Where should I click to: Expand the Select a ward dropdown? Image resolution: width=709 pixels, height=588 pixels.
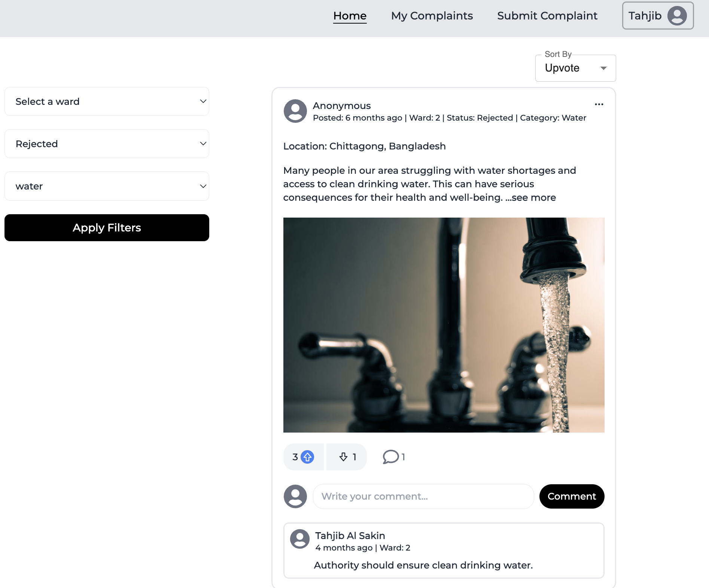point(106,101)
